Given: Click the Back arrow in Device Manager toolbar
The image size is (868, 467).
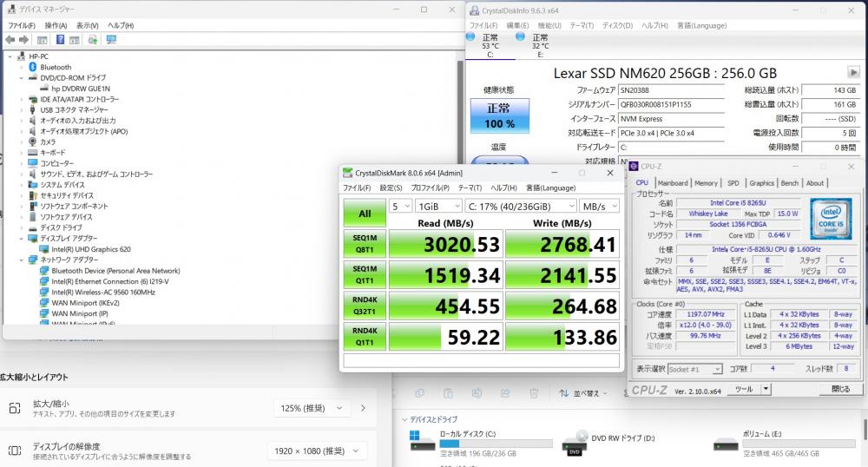Looking at the screenshot, I should [10, 40].
